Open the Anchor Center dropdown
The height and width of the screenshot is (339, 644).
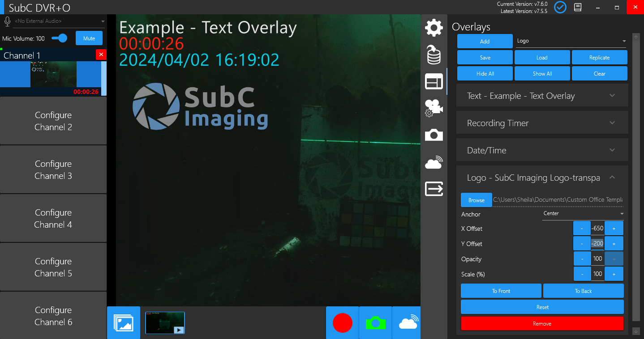coord(583,214)
